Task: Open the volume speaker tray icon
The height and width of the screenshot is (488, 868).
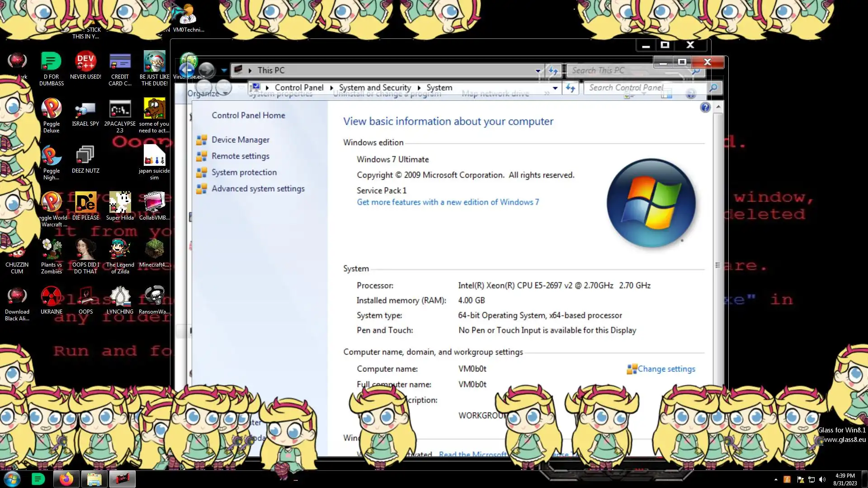Action: [822, 479]
